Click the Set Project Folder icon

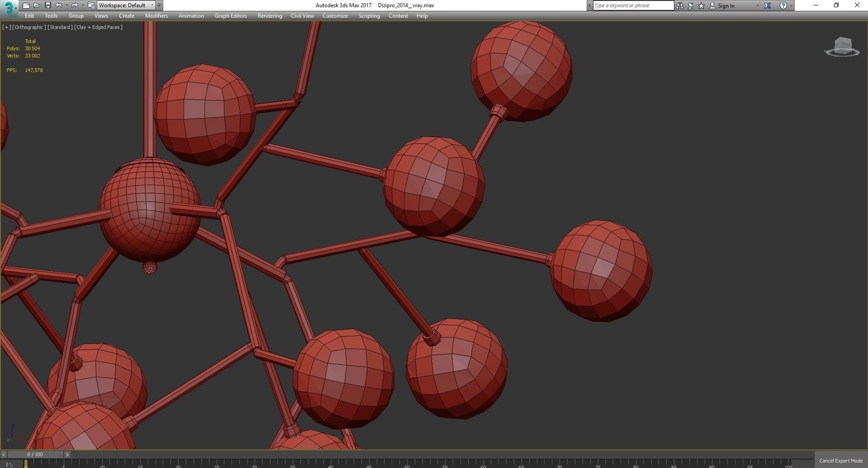pos(91,5)
